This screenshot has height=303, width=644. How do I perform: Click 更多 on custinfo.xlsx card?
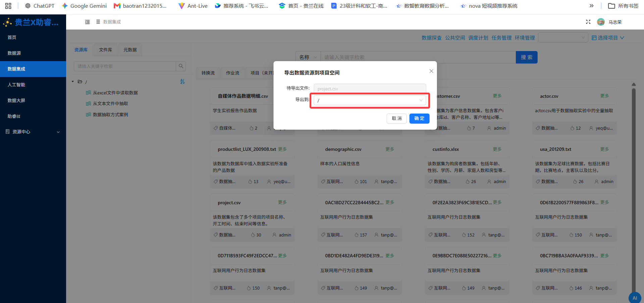coord(497,149)
